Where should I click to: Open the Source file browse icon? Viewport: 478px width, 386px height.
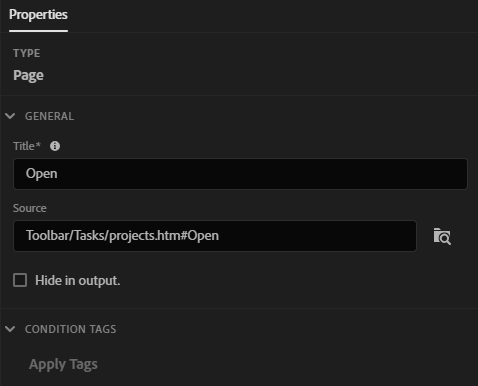[442, 236]
